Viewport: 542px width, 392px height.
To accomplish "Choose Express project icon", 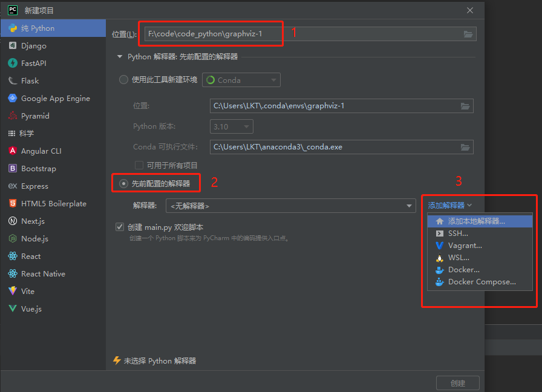I will pos(13,186).
